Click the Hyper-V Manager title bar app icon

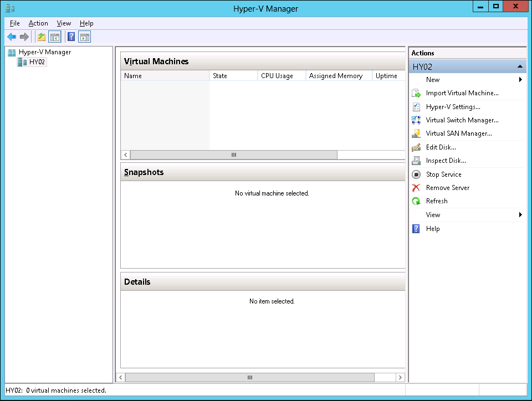[x=10, y=8]
